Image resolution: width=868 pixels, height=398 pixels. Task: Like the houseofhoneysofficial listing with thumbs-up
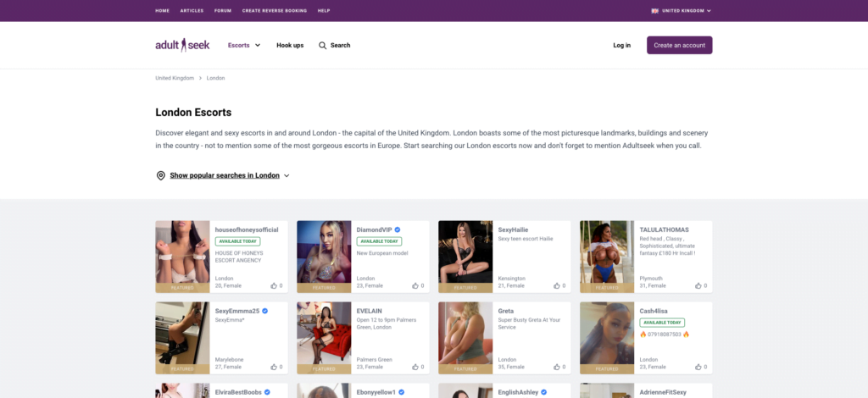coord(274,285)
